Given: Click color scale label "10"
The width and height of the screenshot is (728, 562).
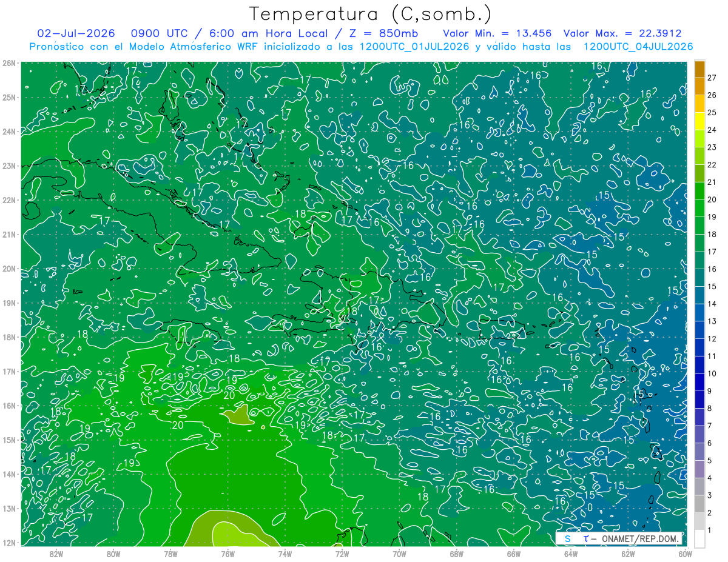Looking at the screenshot, I should click(712, 373).
